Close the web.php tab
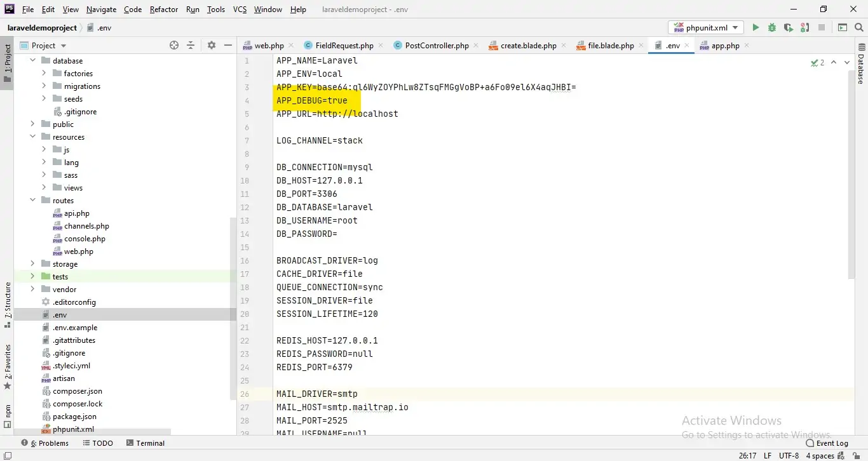The width and height of the screenshot is (868, 461). 291,45
